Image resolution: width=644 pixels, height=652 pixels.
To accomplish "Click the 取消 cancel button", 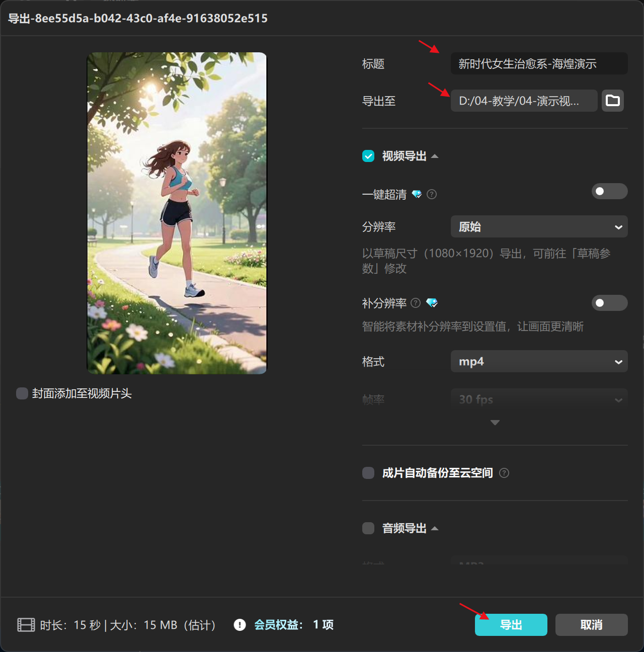I will pyautogui.click(x=591, y=624).
